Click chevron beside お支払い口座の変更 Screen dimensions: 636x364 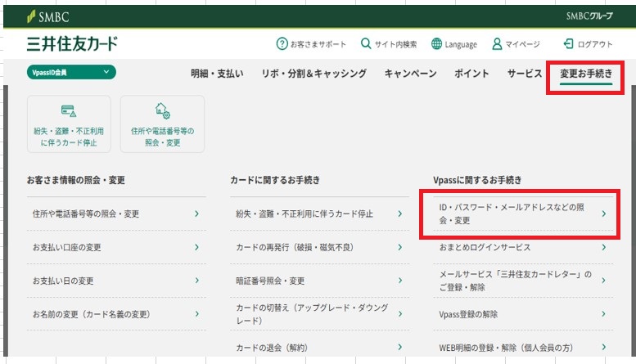click(196, 247)
